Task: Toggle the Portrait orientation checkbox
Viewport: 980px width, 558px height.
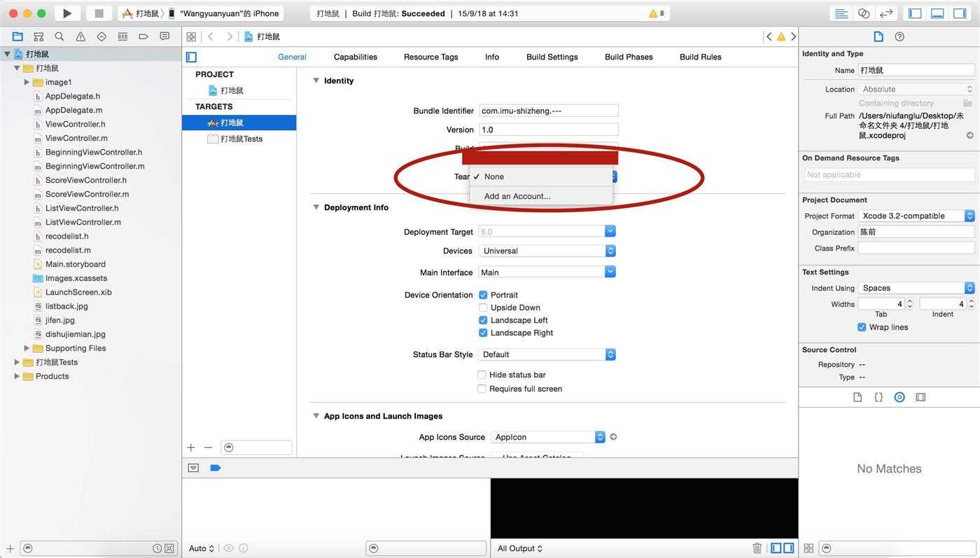Action: point(482,295)
